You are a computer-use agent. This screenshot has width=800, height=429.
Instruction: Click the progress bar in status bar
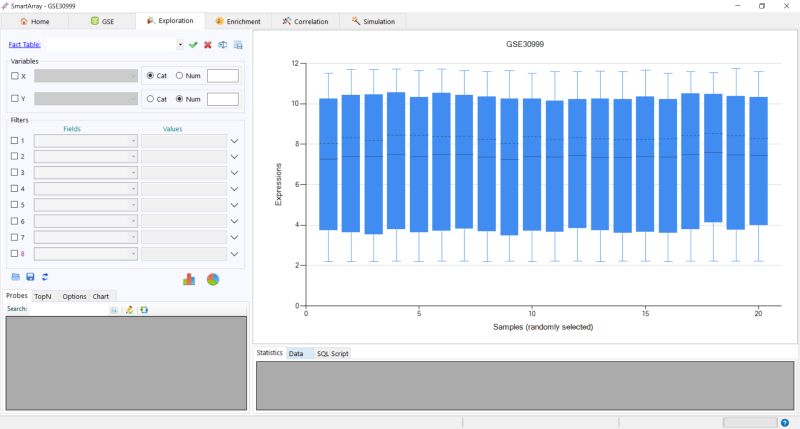pos(750,422)
